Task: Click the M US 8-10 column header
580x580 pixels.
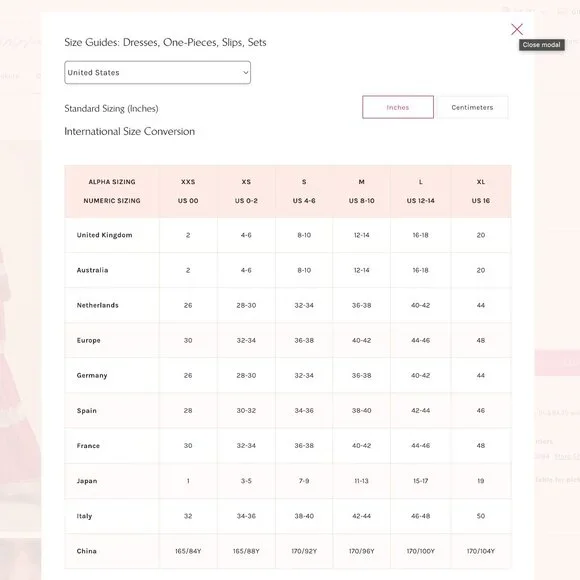Action: click(361, 191)
